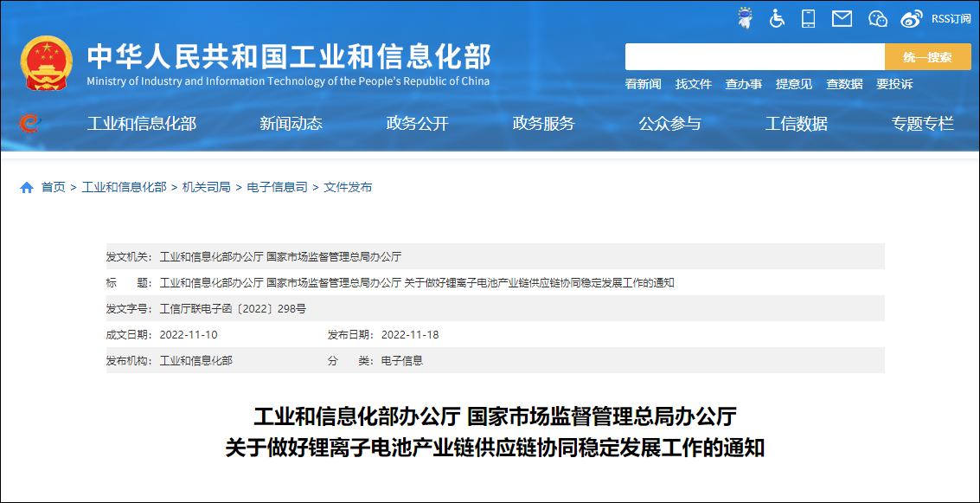Click the document number 工信厅联电子函〔2022〕298号
980x503 pixels.
pyautogui.click(x=234, y=308)
